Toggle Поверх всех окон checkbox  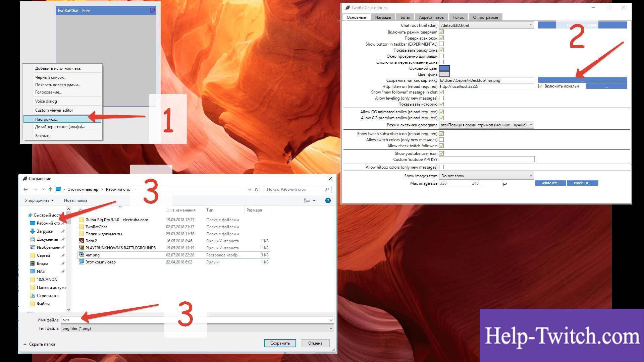pyautogui.click(x=441, y=38)
